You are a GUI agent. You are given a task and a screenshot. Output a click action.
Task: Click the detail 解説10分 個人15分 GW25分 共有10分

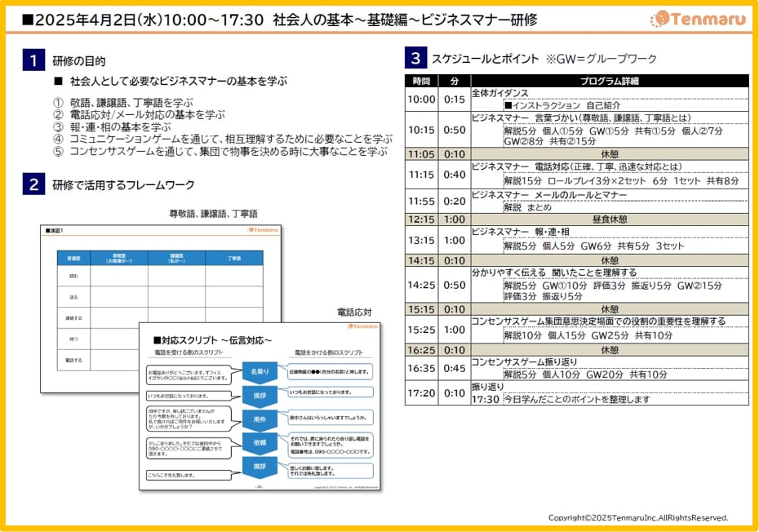588,335
